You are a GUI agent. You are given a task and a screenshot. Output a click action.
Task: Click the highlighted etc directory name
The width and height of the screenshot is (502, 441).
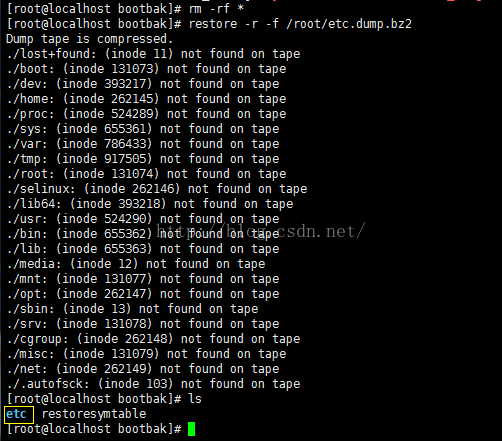click(16, 414)
